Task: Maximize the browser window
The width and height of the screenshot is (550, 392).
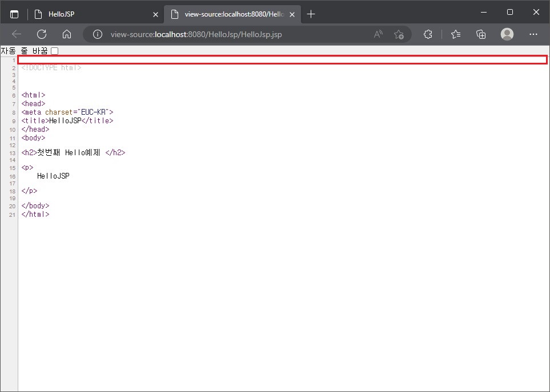Action: tap(510, 12)
